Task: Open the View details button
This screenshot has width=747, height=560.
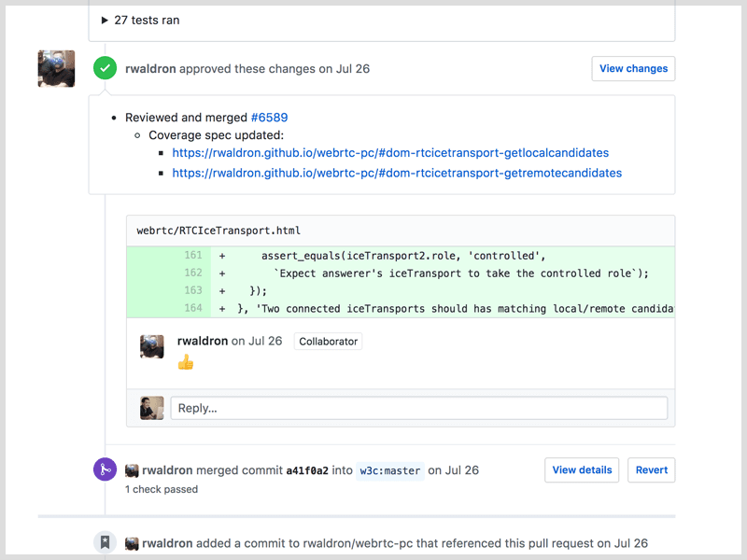Action: [x=582, y=470]
